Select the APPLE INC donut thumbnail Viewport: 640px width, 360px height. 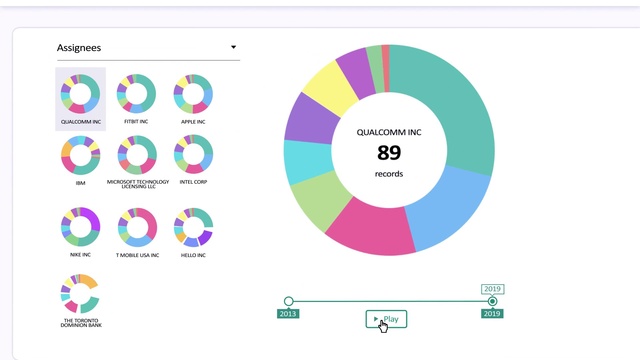coord(193,93)
